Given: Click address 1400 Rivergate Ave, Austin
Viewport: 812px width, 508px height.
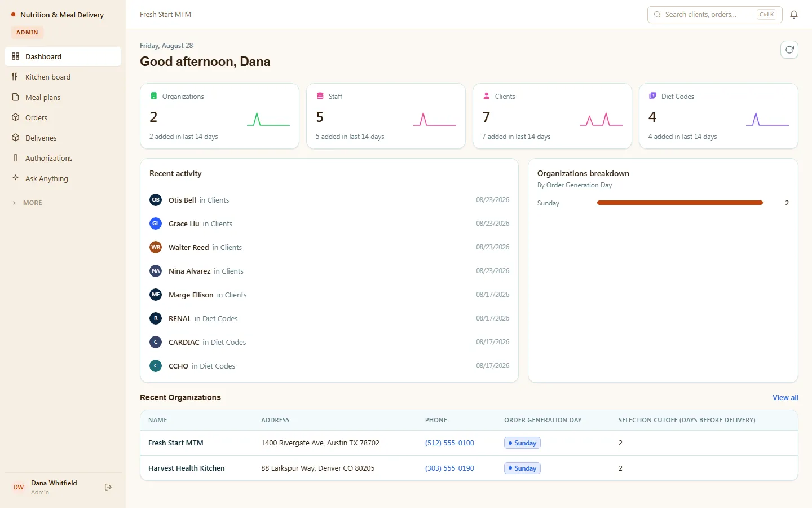Looking at the screenshot, I should (320, 443).
